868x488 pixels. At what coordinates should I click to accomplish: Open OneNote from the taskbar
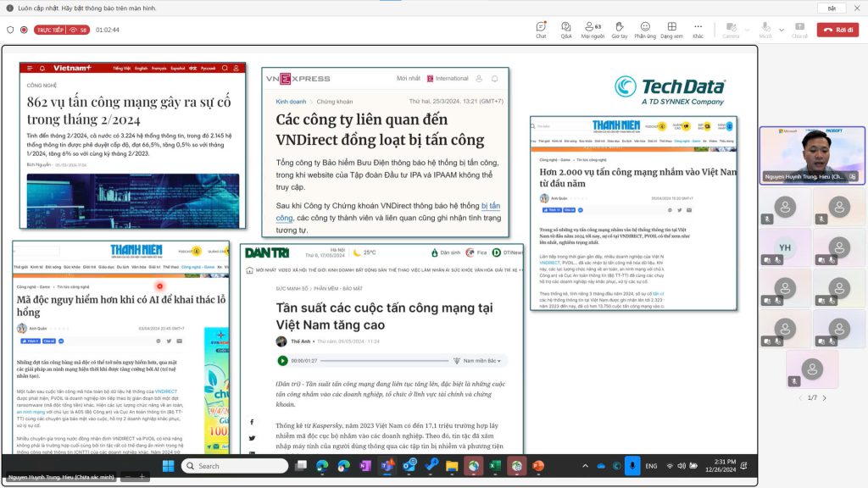coord(365,466)
